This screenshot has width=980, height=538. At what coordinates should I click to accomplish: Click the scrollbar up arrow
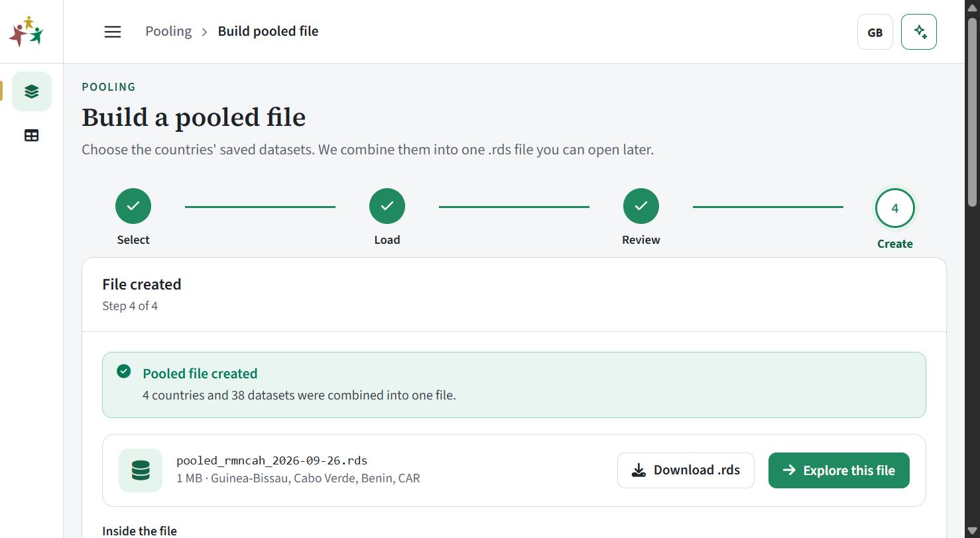pyautogui.click(x=973, y=7)
